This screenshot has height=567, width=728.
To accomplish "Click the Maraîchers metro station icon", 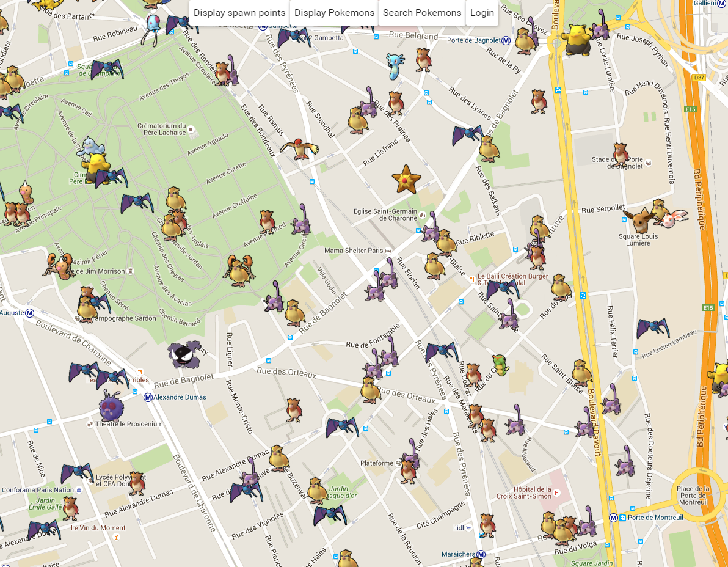I will tap(481, 554).
